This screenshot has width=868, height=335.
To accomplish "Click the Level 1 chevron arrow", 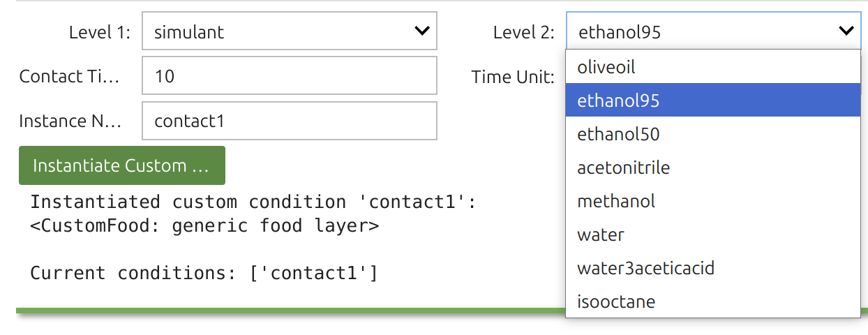I will 421,31.
